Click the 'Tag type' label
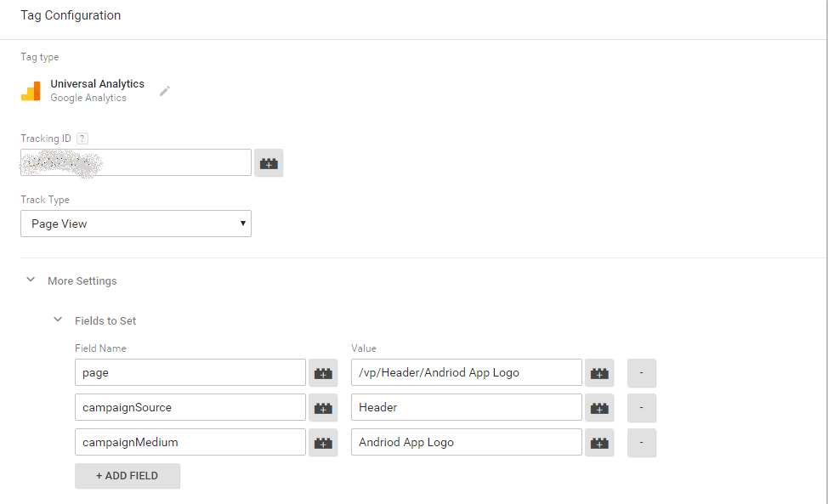The image size is (828, 504). [x=40, y=57]
